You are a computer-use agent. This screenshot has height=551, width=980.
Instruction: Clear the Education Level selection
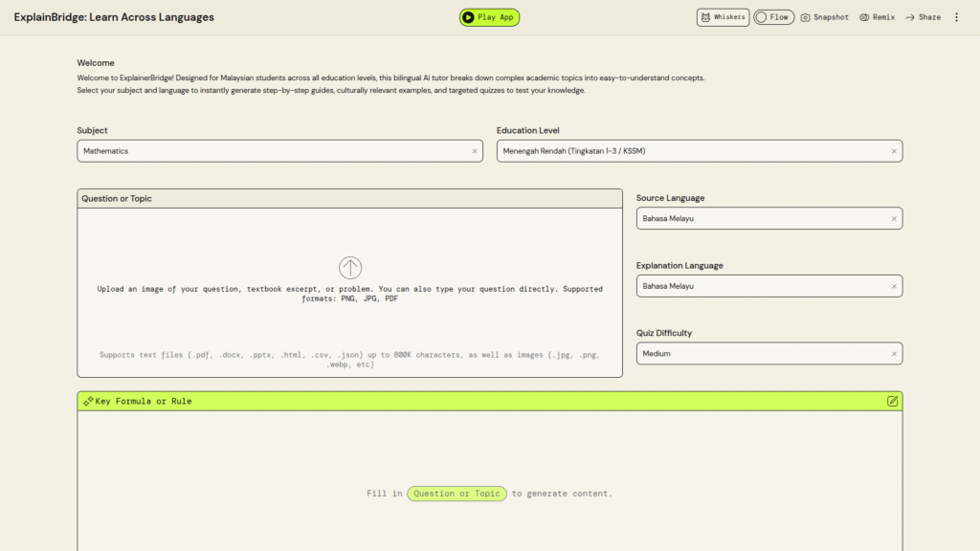895,151
